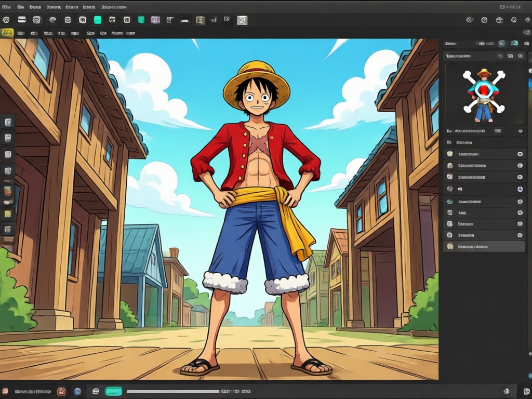Click the layer icon on the first layer row

pyautogui.click(x=450, y=154)
